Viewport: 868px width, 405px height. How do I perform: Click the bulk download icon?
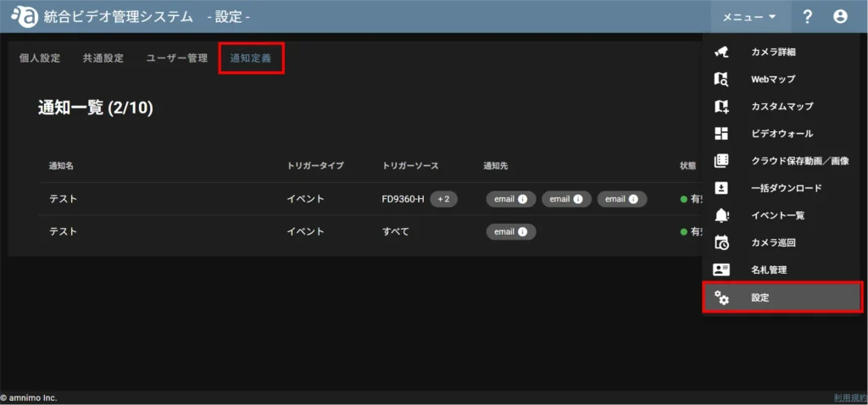(x=721, y=188)
